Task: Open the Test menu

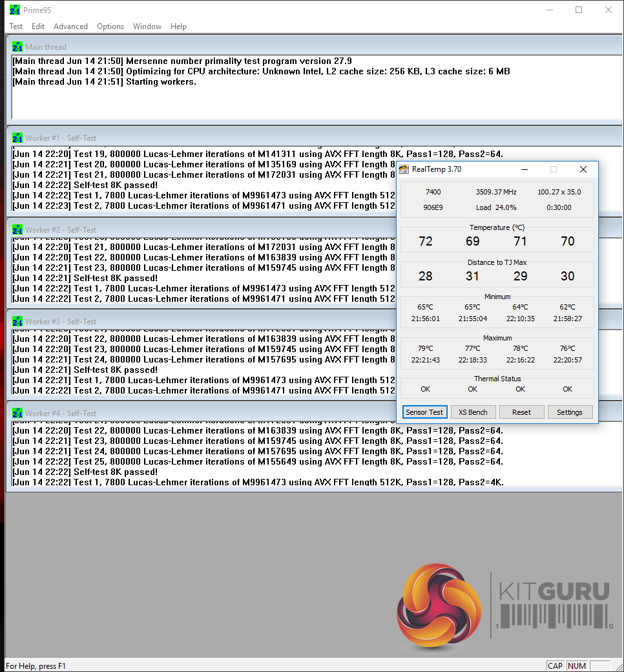Action: point(16,26)
